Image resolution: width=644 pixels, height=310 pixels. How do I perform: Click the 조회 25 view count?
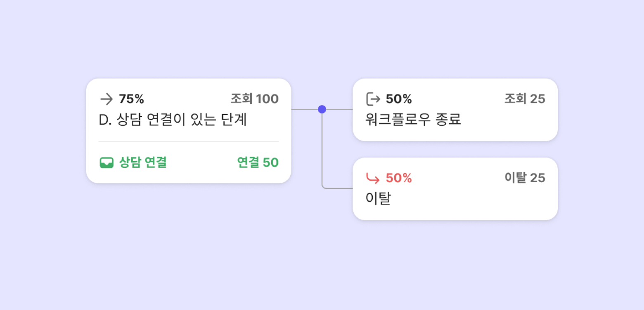pos(525,99)
